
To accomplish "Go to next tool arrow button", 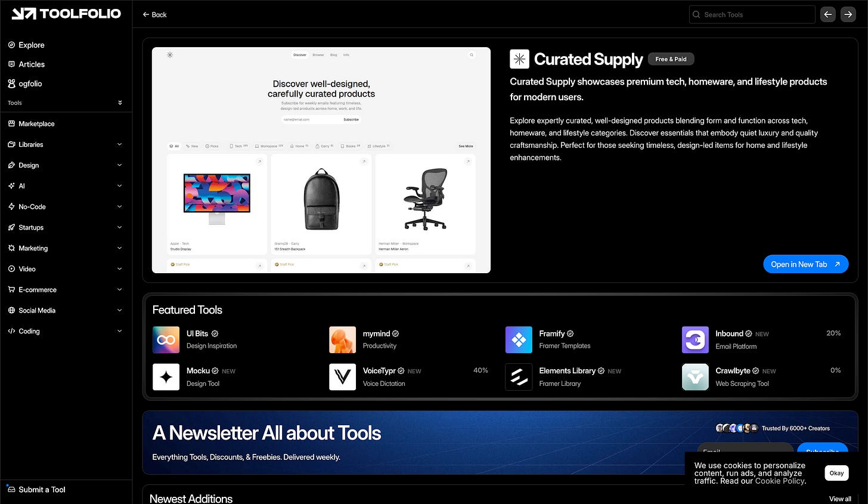I will point(848,14).
